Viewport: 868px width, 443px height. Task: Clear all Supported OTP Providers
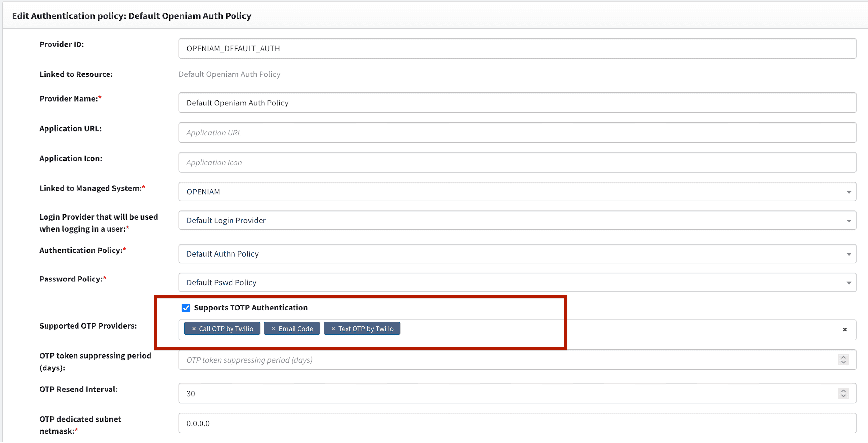[845, 330]
